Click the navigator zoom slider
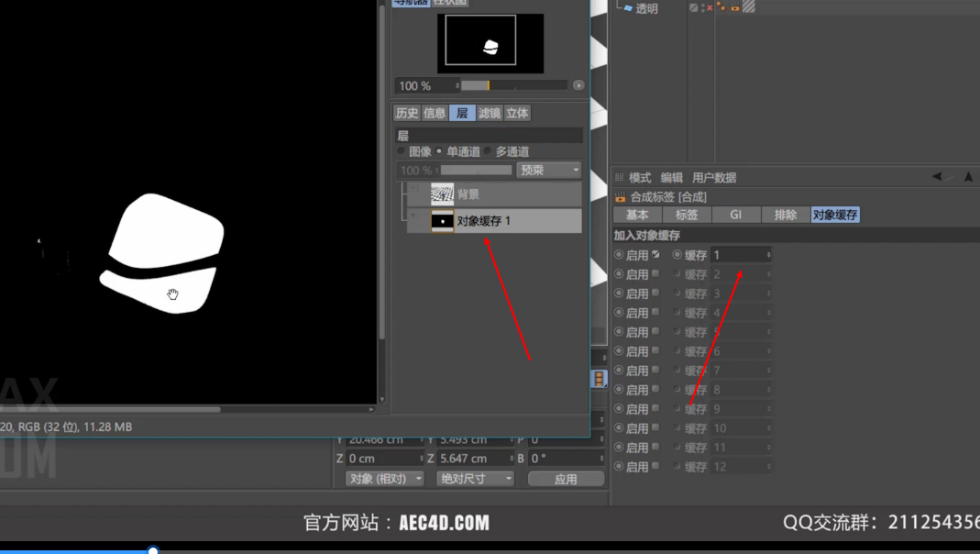This screenshot has width=980, height=554. pos(514,85)
